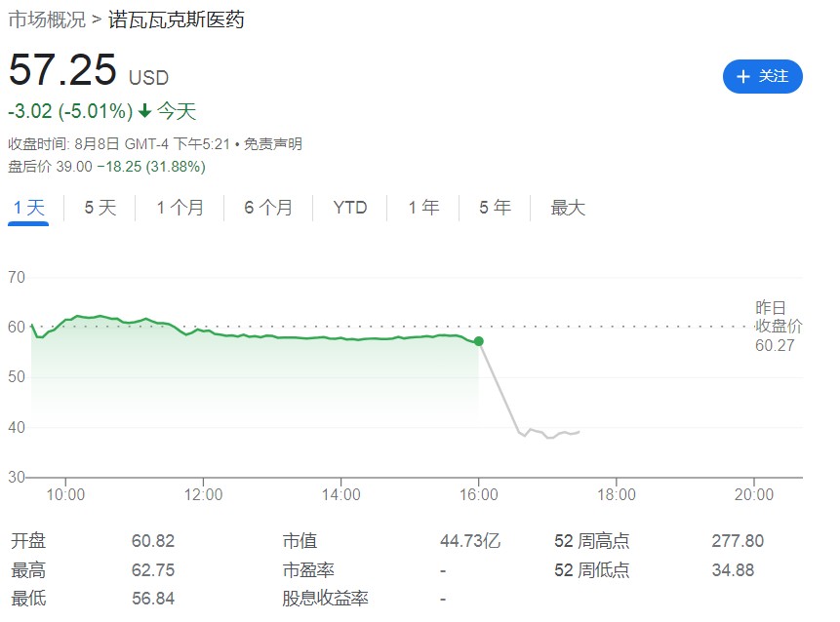Viewport: 840px width, 622px height.
Task: Click the 盘后价 39.00 after-hours line
Action: [x=106, y=167]
